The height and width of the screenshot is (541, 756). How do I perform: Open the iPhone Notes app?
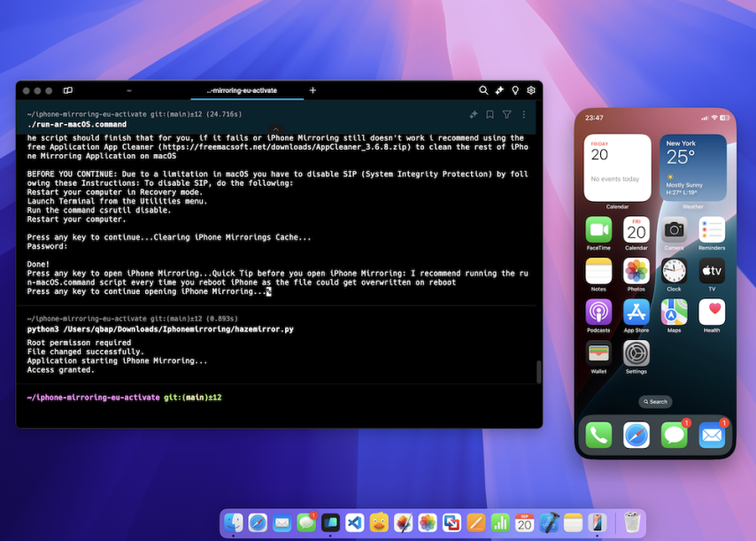pyautogui.click(x=598, y=271)
